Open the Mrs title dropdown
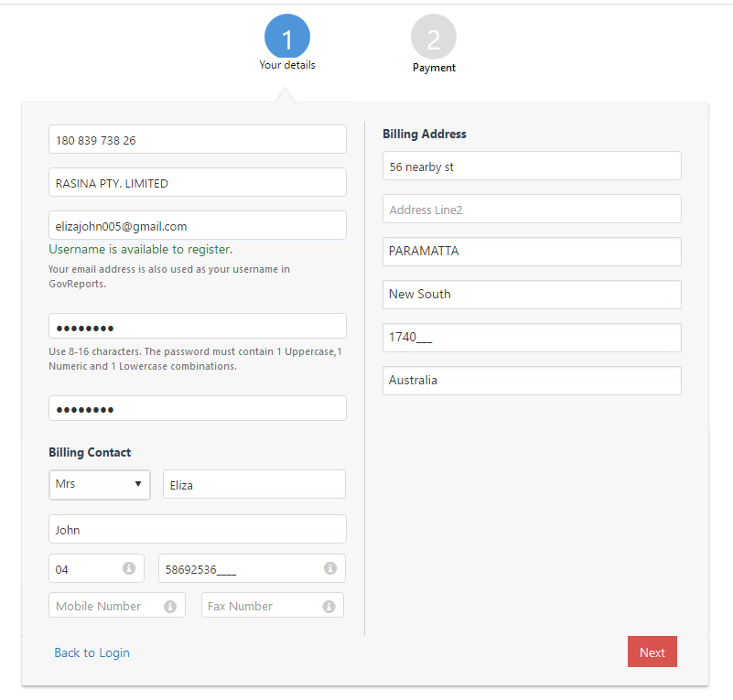The height and width of the screenshot is (700, 733). (x=100, y=484)
